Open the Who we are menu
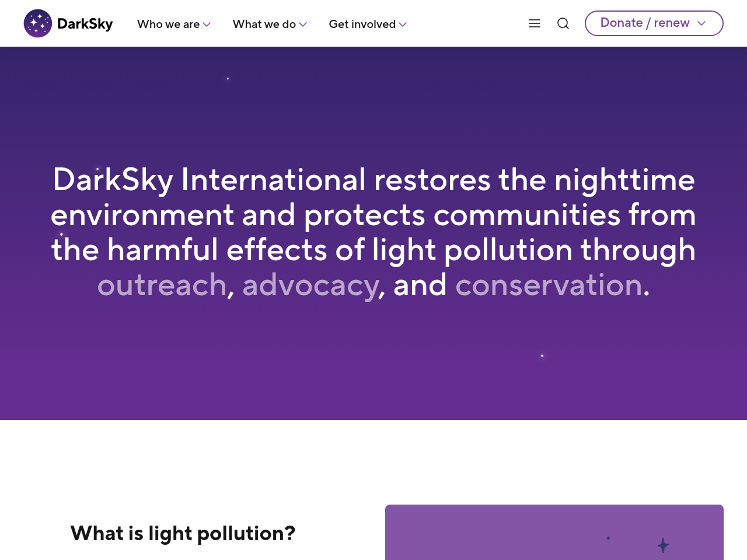Screen dimensions: 747x560 (168, 24)
